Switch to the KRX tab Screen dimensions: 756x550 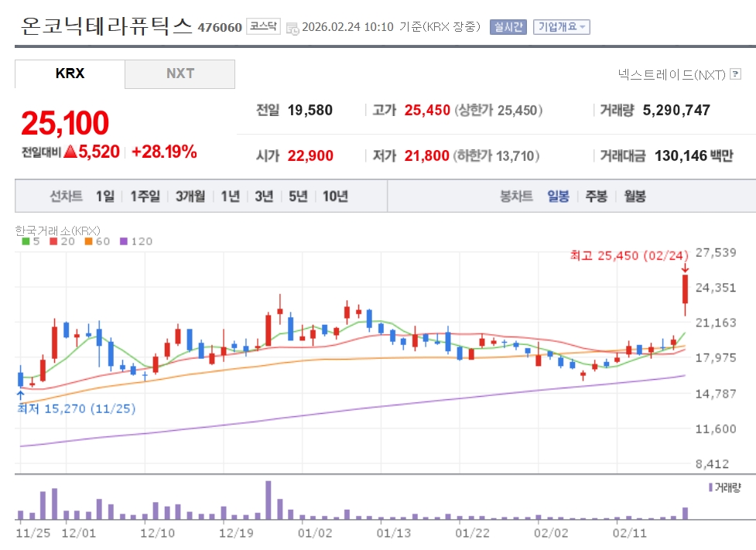coord(70,73)
